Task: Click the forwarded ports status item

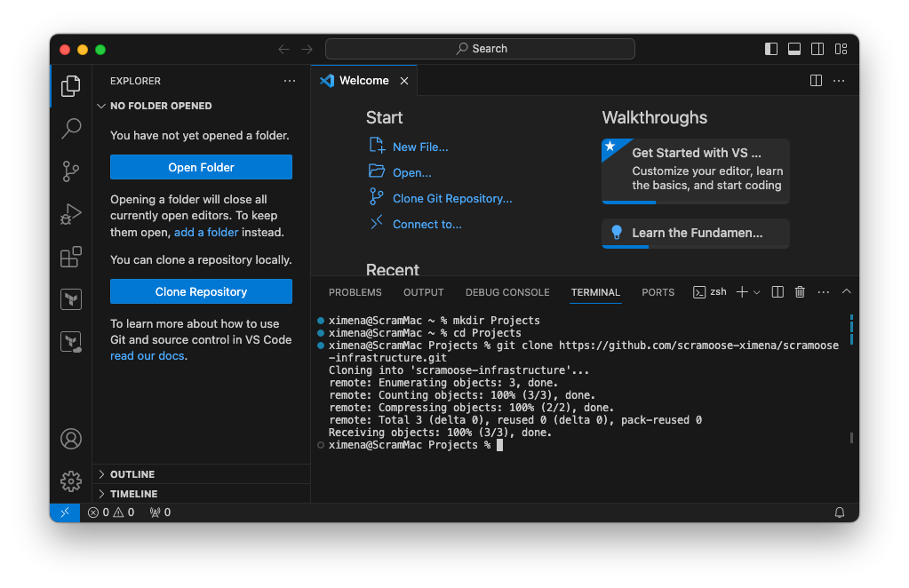Action: click(x=160, y=513)
